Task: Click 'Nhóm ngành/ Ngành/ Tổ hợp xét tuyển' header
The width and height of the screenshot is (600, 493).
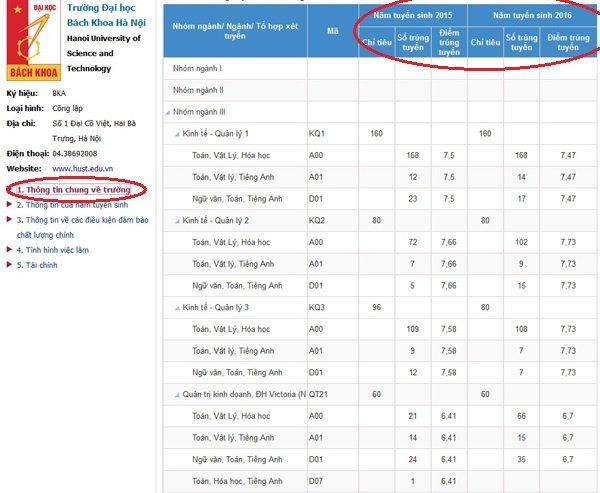Action: click(x=233, y=31)
